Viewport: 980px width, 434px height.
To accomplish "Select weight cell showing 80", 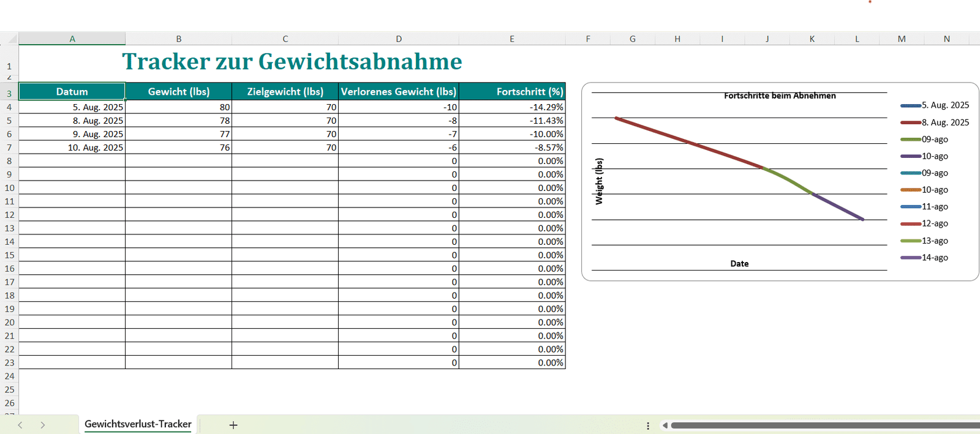I will (x=179, y=107).
